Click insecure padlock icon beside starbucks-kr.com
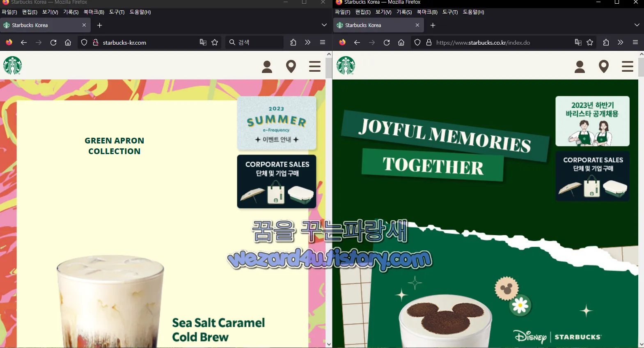 96,42
